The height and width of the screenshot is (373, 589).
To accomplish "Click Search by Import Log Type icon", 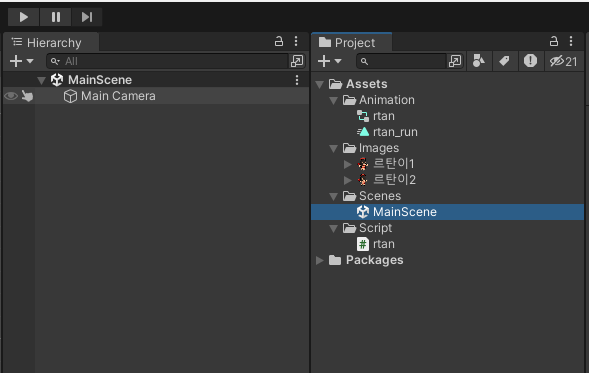I will 530,61.
